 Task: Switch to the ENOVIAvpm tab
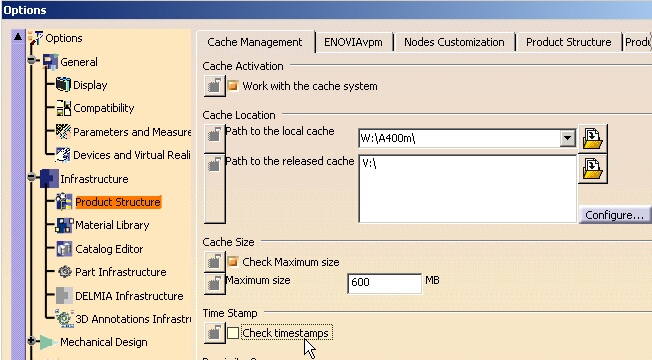[x=353, y=42]
